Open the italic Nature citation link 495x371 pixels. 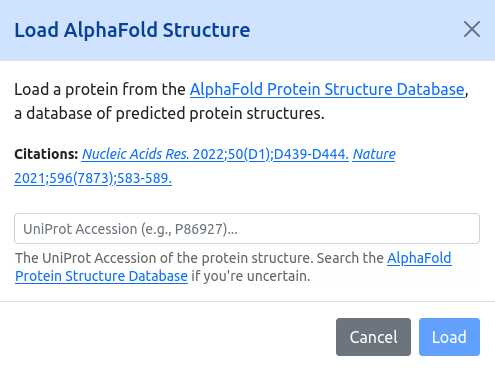pos(374,154)
